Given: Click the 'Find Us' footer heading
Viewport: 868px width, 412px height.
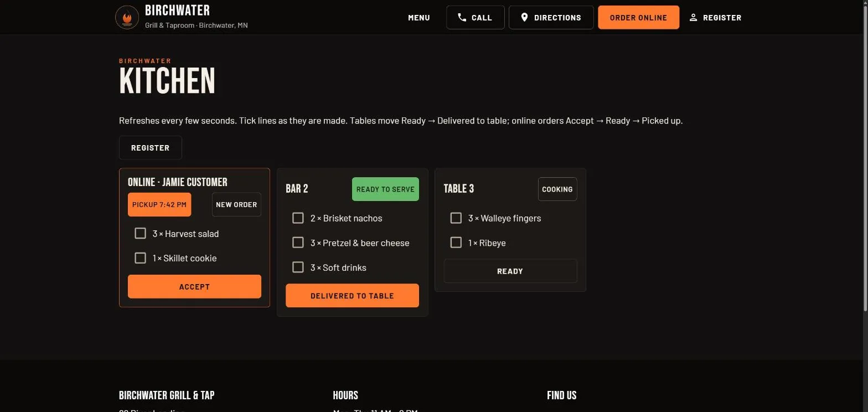Looking at the screenshot, I should [561, 395].
